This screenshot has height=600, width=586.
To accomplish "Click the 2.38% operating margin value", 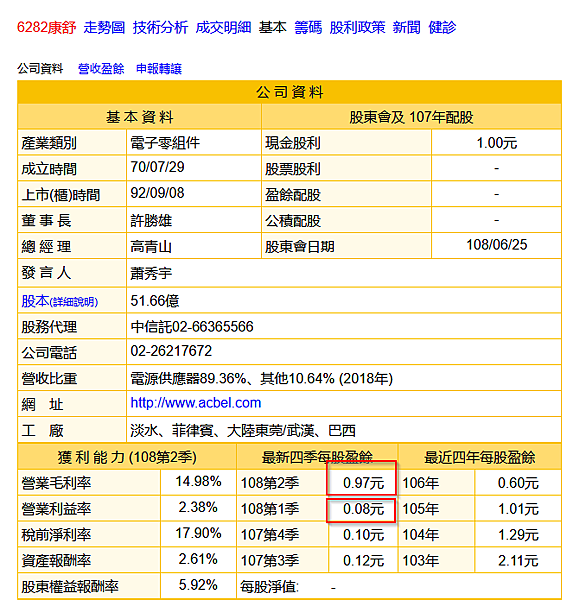I will pyautogui.click(x=198, y=507).
